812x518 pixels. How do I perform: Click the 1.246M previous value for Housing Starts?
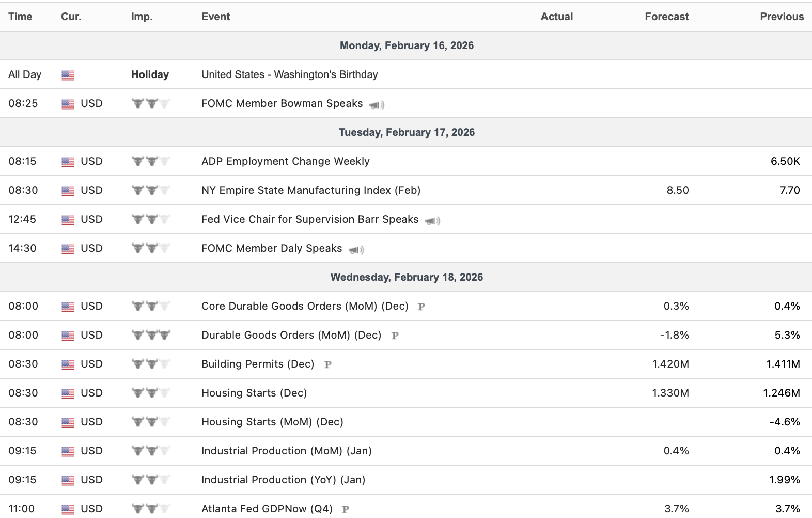point(781,393)
